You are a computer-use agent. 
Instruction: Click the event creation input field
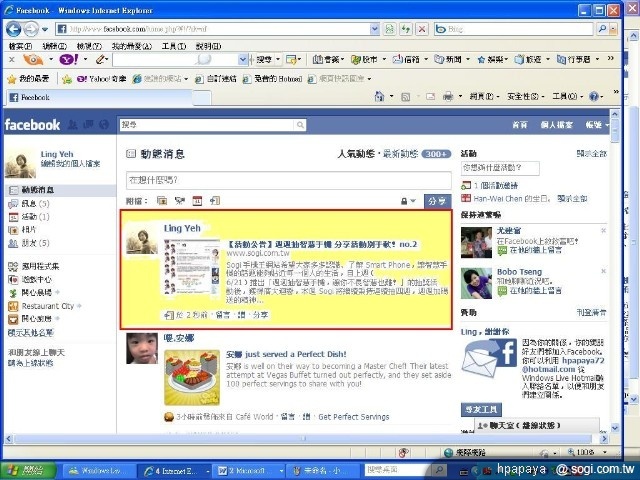tap(500, 168)
